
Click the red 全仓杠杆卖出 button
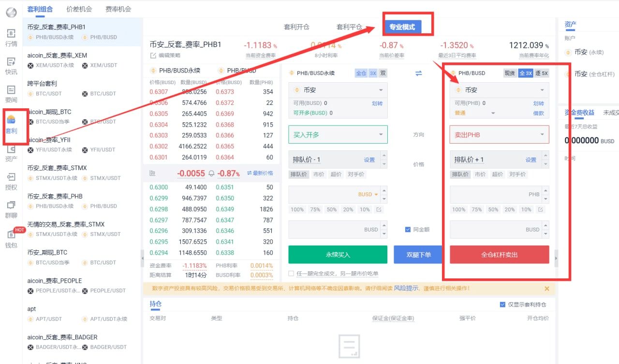click(x=500, y=255)
